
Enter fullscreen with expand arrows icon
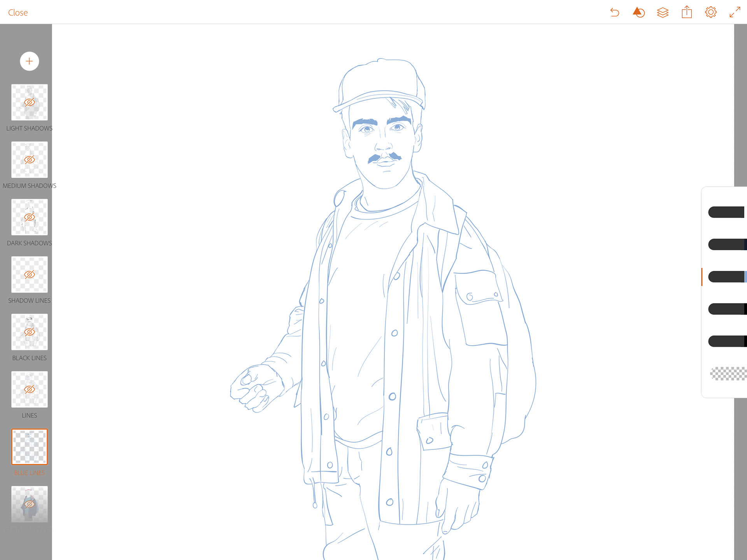(735, 12)
